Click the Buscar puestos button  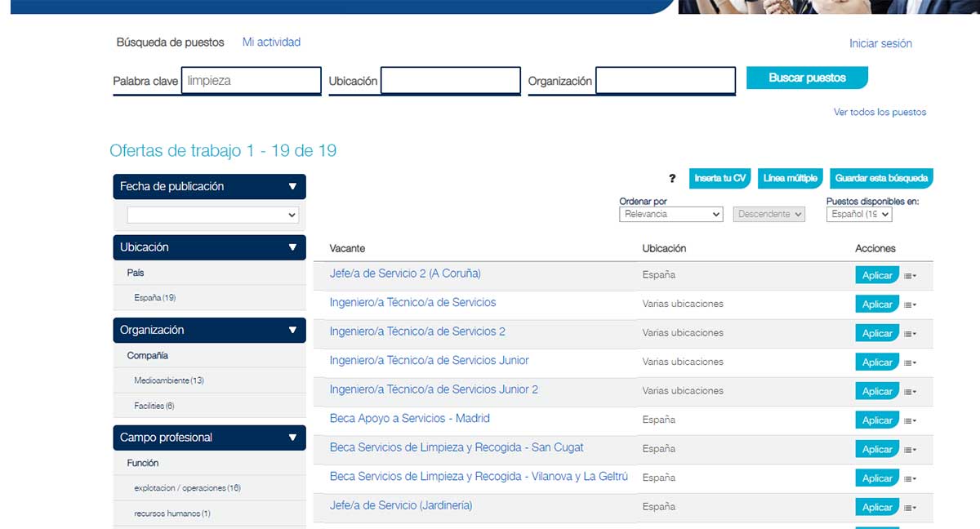(807, 77)
